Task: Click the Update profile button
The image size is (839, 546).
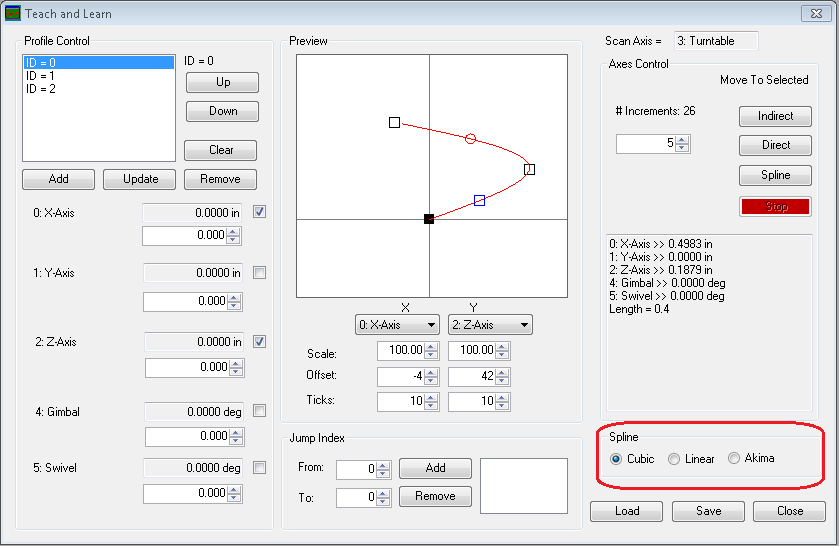Action: point(140,179)
